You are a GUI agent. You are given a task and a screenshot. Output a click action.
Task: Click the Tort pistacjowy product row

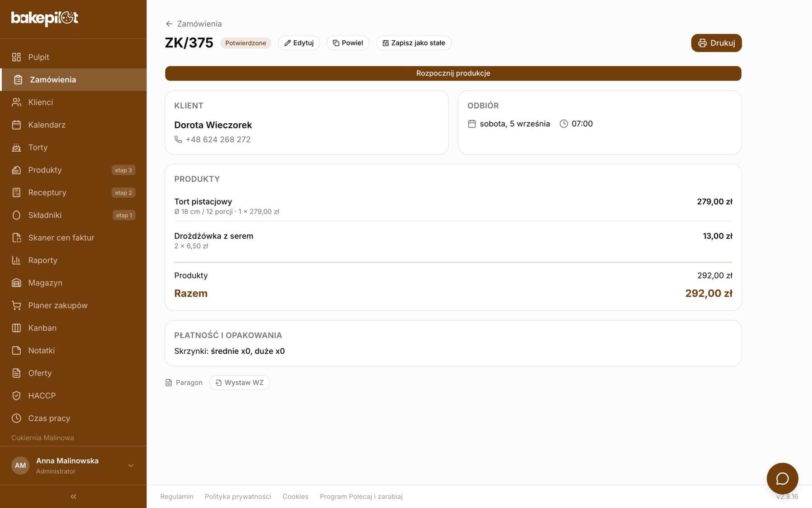[453, 206]
